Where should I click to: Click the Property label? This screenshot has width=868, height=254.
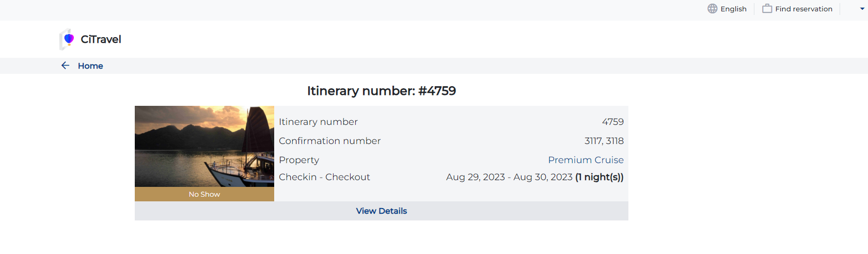coord(299,160)
